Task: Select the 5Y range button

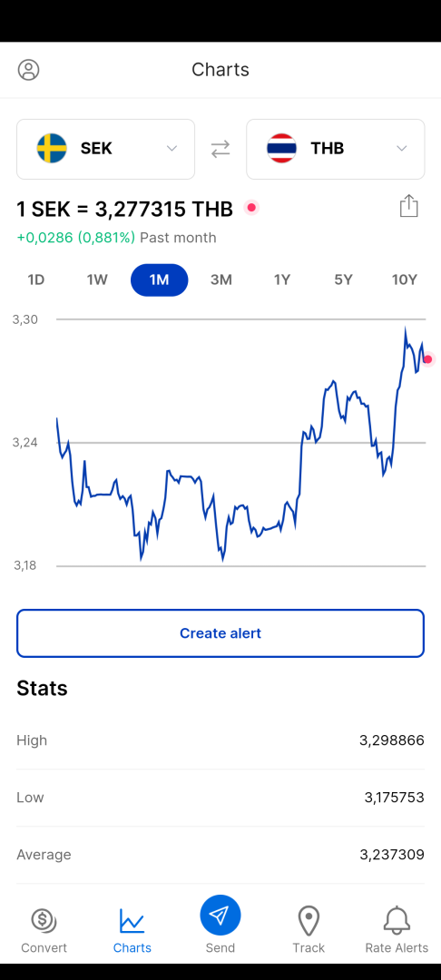Action: (x=344, y=280)
